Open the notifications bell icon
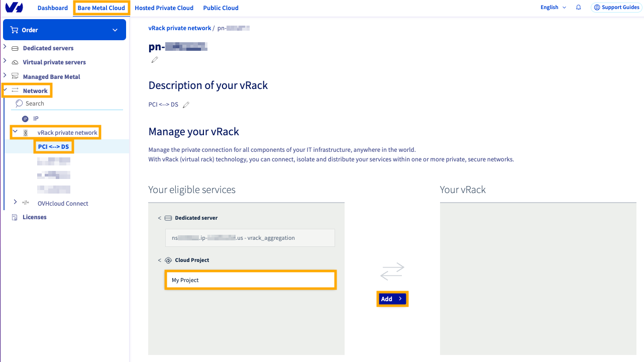This screenshot has width=644, height=362. [x=579, y=8]
